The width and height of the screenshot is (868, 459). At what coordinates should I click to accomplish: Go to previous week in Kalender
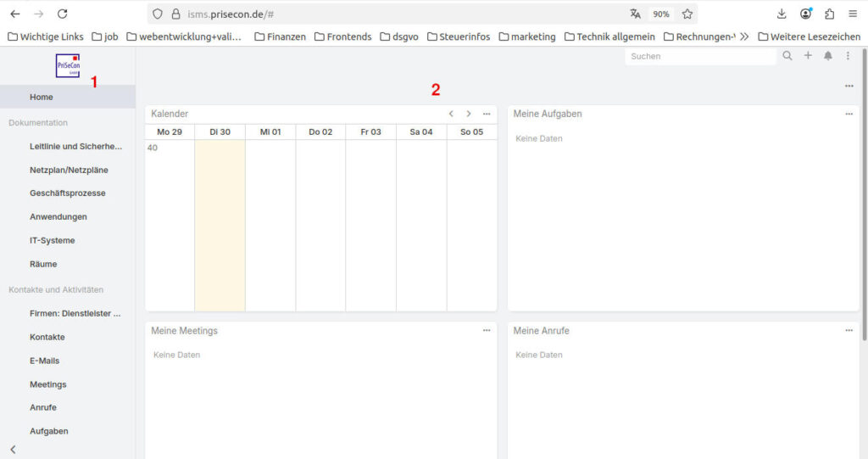[451, 114]
